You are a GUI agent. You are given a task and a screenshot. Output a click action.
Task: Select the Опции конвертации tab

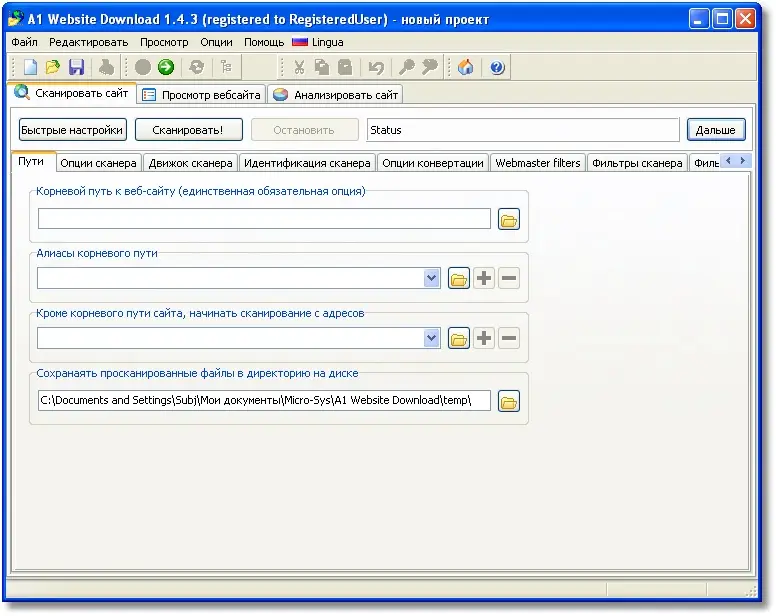click(x=433, y=163)
